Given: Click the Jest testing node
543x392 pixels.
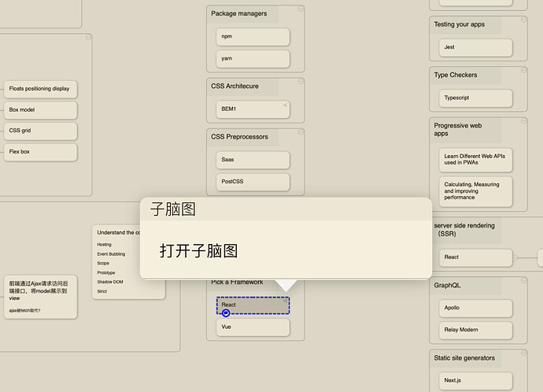Looking at the screenshot, I should [x=475, y=47].
